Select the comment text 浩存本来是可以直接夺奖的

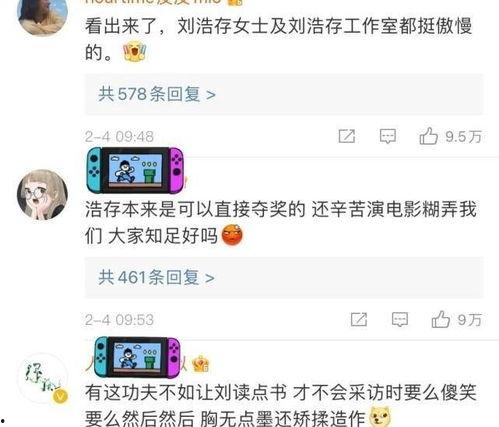pyautogui.click(x=195, y=209)
